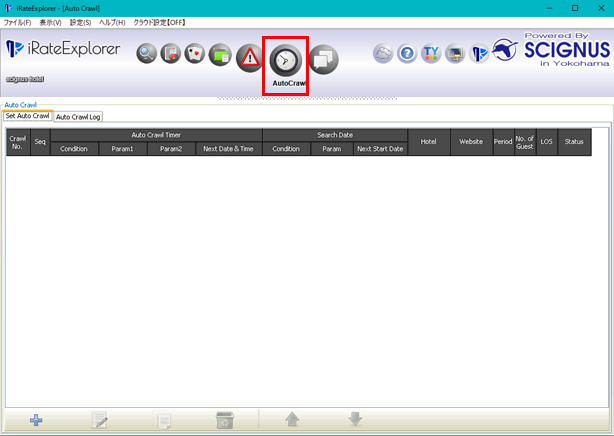The height and width of the screenshot is (436, 614).
Task: Open the ファイル(F) menu
Action: (x=17, y=22)
